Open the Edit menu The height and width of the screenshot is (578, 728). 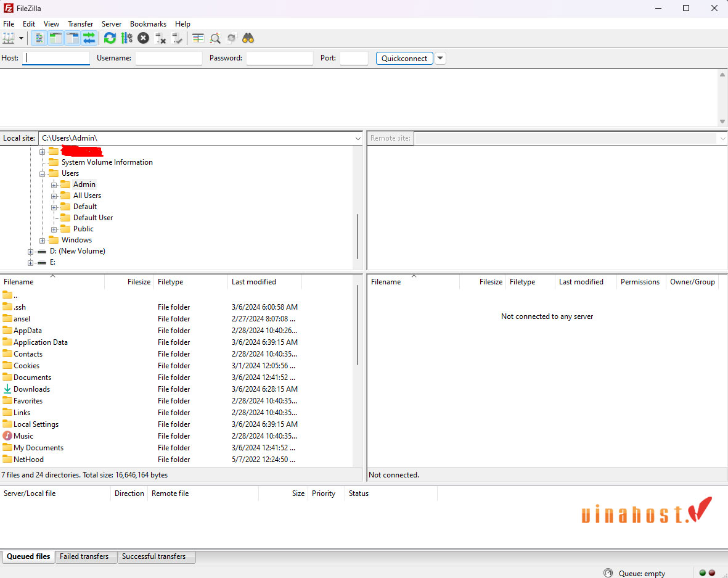pyautogui.click(x=29, y=23)
